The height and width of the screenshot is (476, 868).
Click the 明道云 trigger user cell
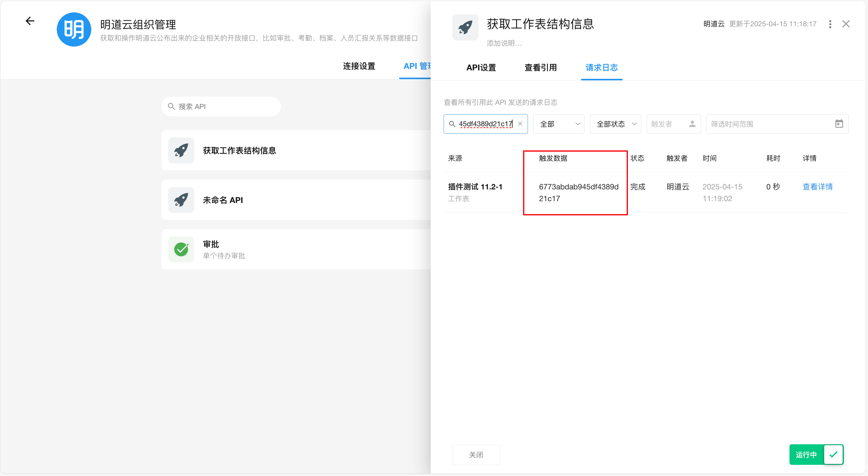(678, 187)
